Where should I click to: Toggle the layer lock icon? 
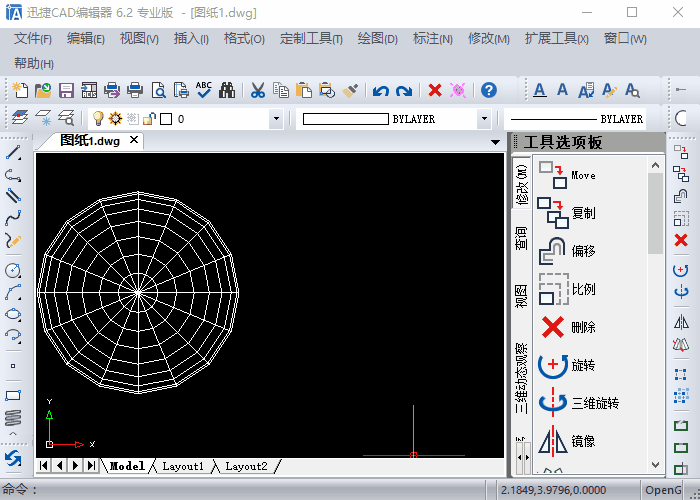pos(149,119)
